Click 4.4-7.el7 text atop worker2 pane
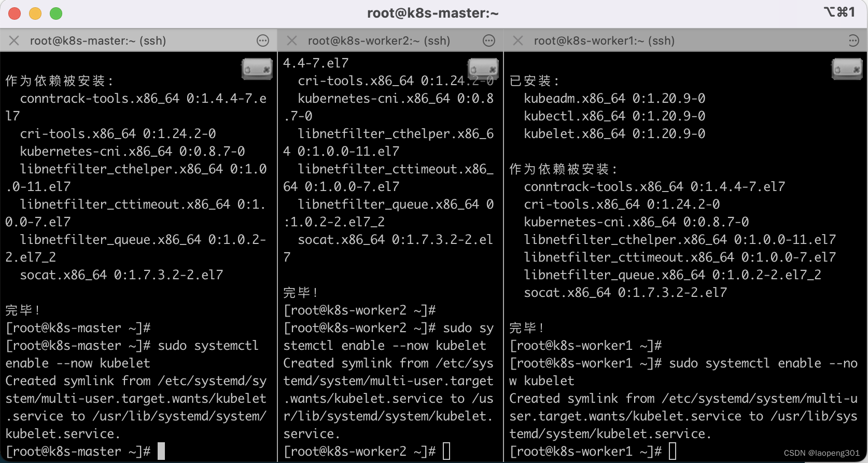This screenshot has height=463, width=868. coord(316,63)
